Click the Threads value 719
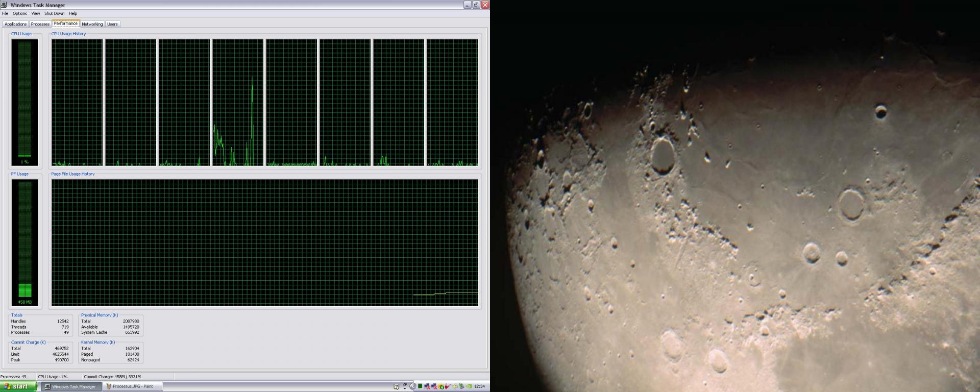 (x=65, y=327)
